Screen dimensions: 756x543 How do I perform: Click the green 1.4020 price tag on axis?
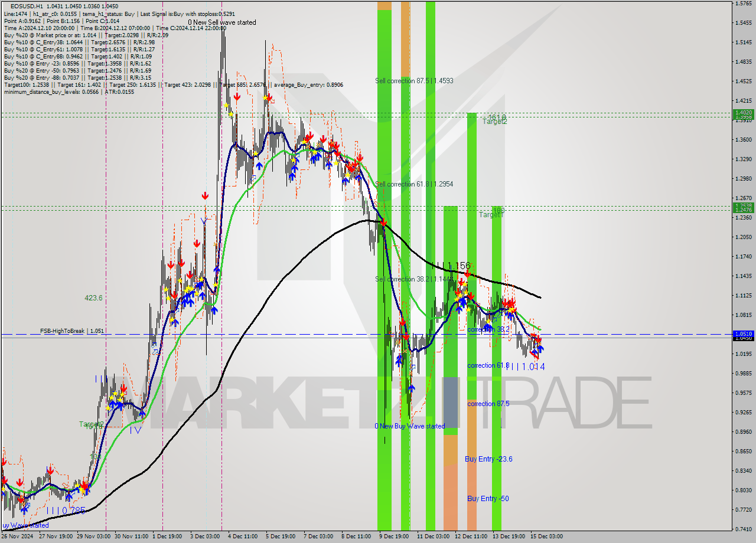pos(743,112)
